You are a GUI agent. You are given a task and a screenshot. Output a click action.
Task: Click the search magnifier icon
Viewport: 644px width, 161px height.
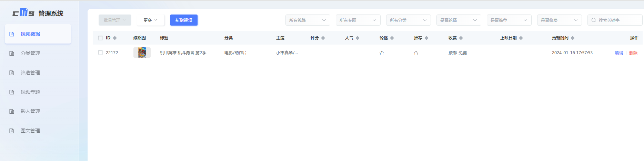[x=594, y=20]
